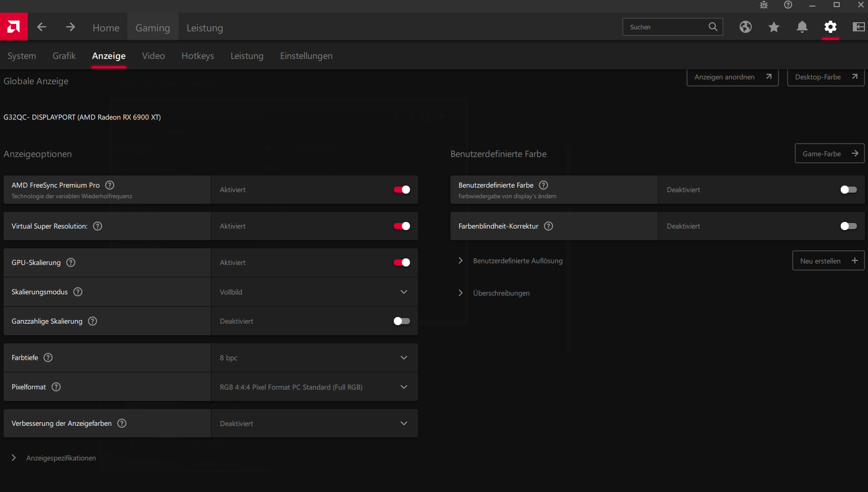Show help for Benutzerdefinierte Farbe
The image size is (868, 492).
coord(543,185)
